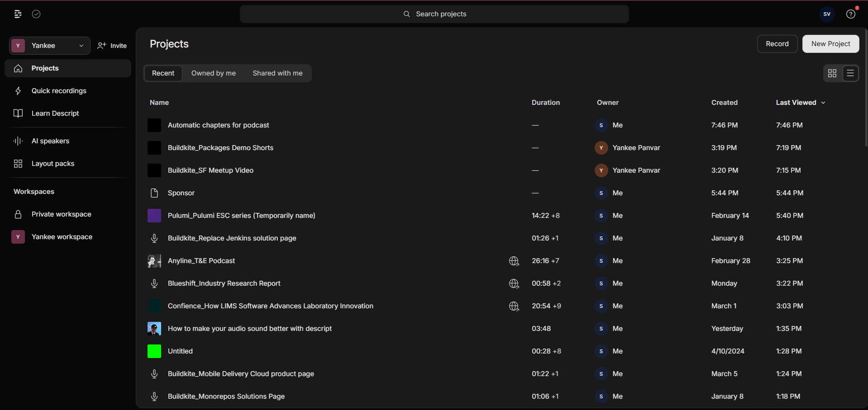Click the sync status checkmark icon
This screenshot has height=410, width=868.
pyautogui.click(x=36, y=14)
